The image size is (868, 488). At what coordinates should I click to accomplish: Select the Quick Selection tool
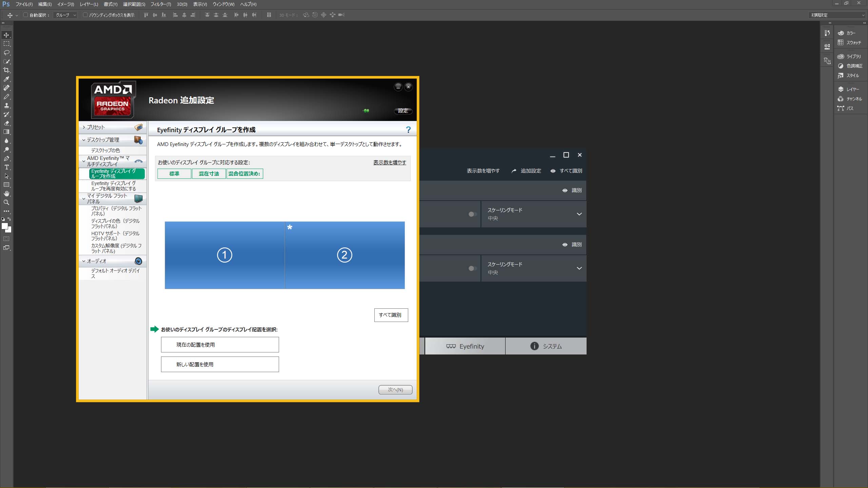pos(6,61)
